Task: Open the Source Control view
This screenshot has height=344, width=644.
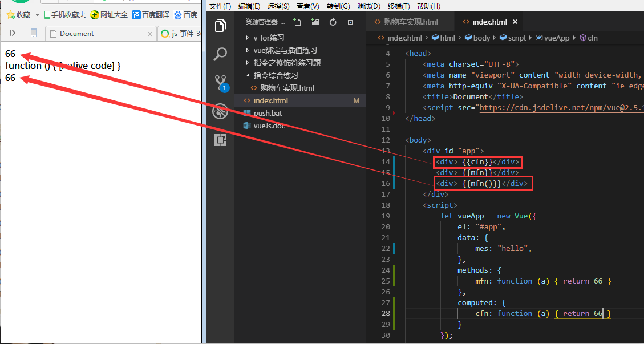Action: point(221,83)
